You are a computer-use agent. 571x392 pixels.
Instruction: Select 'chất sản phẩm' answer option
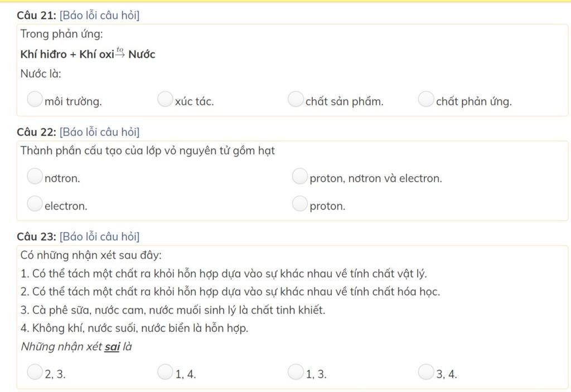pyautogui.click(x=295, y=99)
